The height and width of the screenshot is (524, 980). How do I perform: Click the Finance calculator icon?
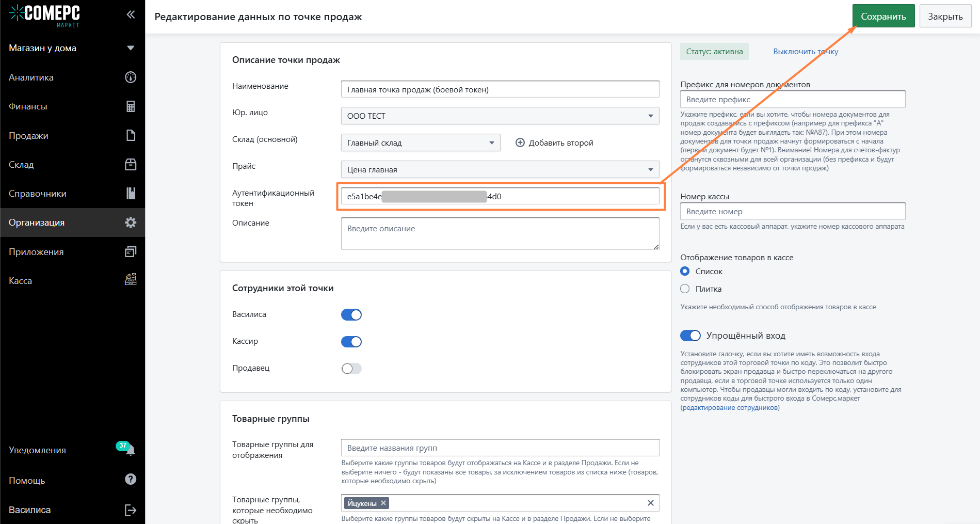(131, 106)
